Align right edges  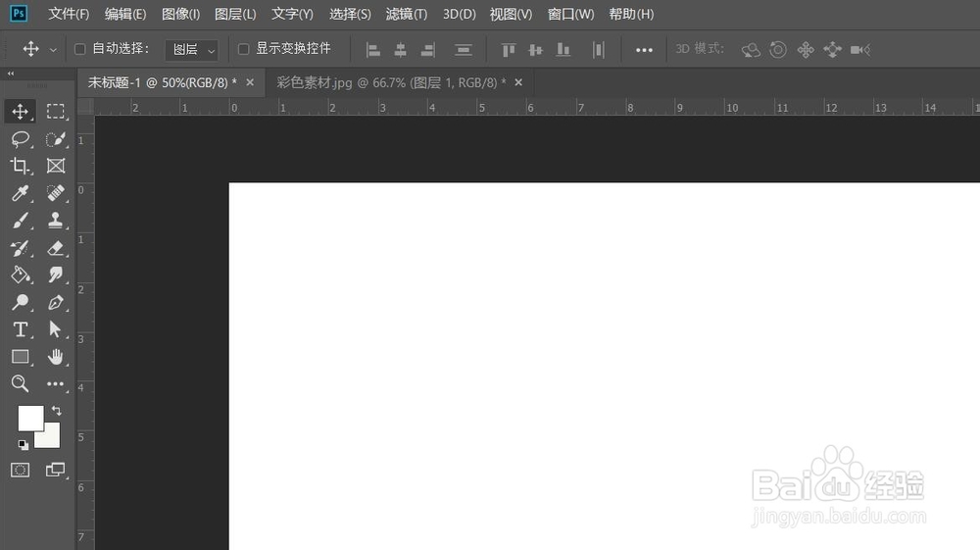tap(428, 49)
